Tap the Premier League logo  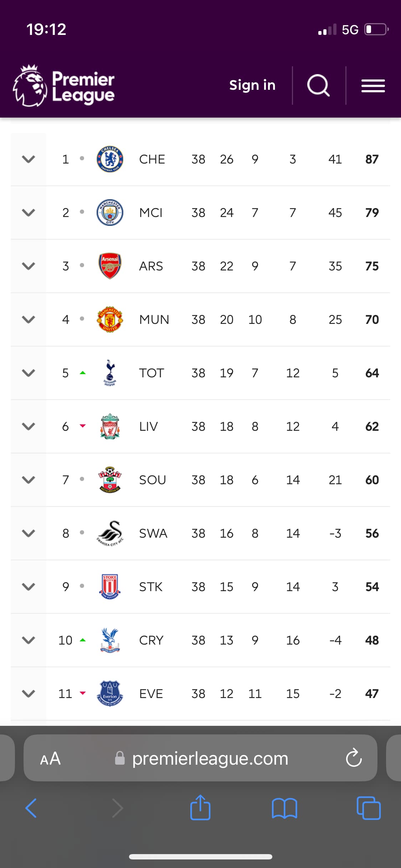point(63,86)
